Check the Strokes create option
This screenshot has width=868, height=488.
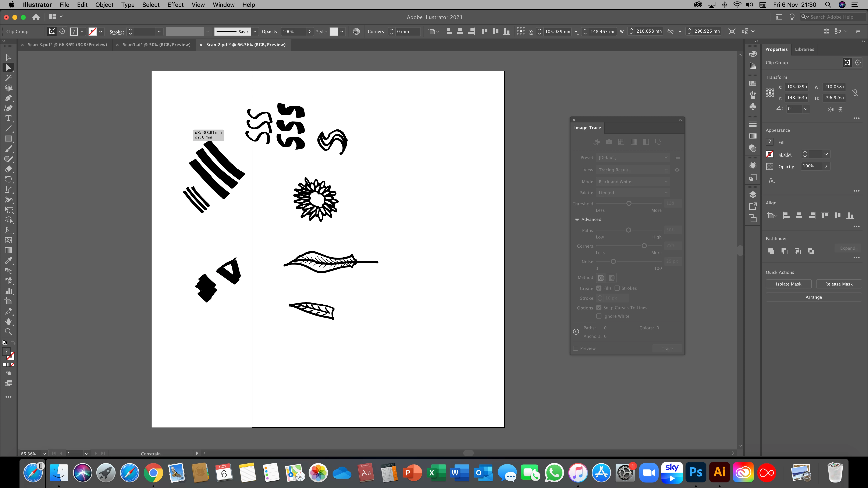(617, 288)
